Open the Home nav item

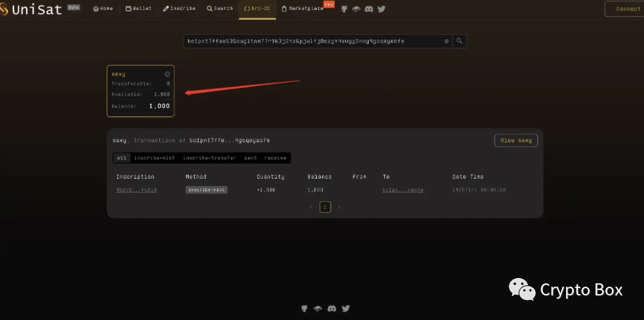click(103, 9)
